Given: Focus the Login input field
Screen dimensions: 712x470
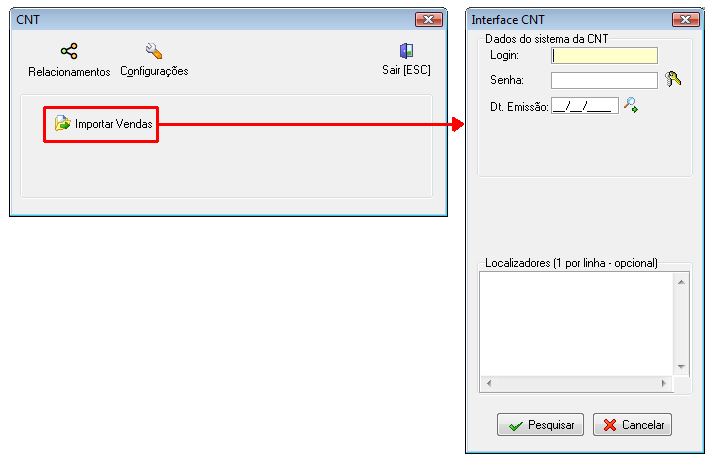Looking at the screenshot, I should point(604,55).
